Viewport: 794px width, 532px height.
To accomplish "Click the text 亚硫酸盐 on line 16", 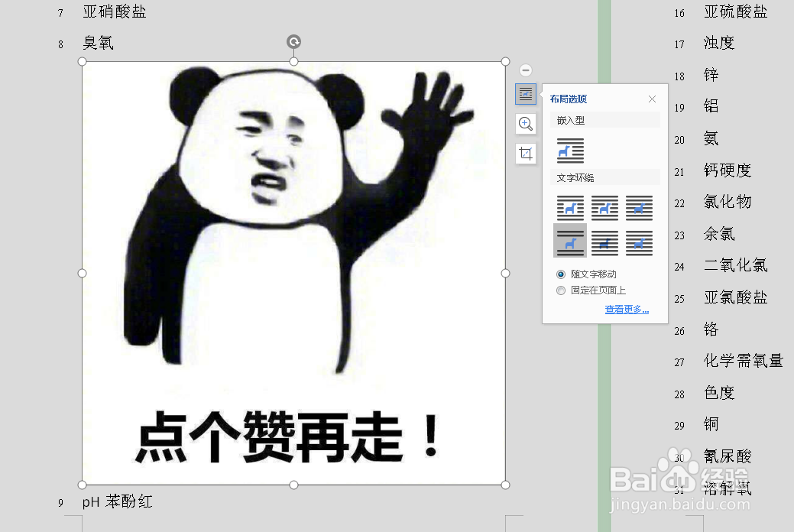I will point(736,11).
